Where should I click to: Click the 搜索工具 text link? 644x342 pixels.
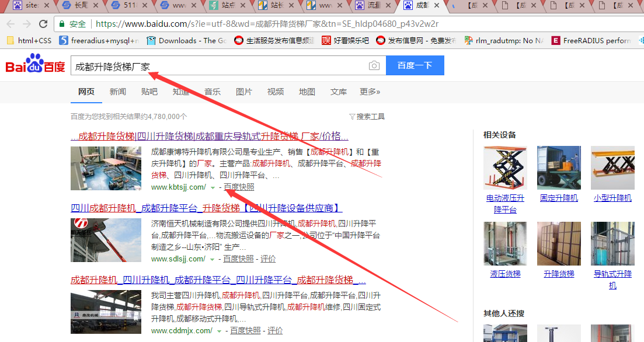coord(371,117)
